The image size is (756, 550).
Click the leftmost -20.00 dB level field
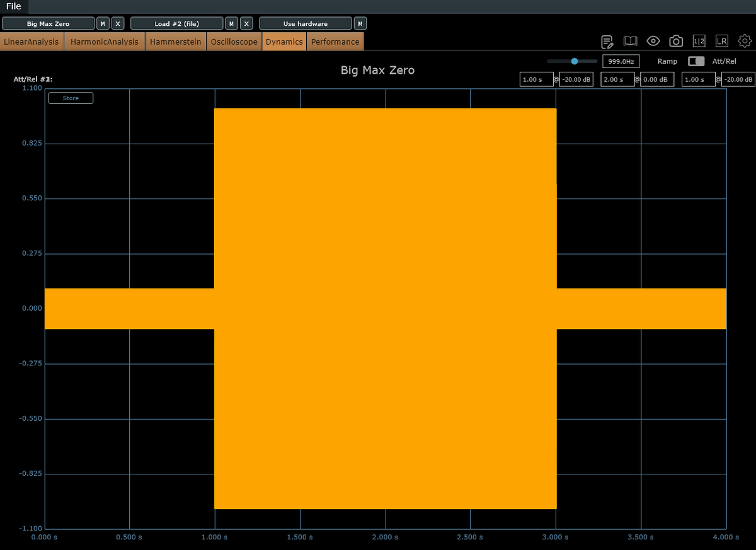click(x=576, y=79)
